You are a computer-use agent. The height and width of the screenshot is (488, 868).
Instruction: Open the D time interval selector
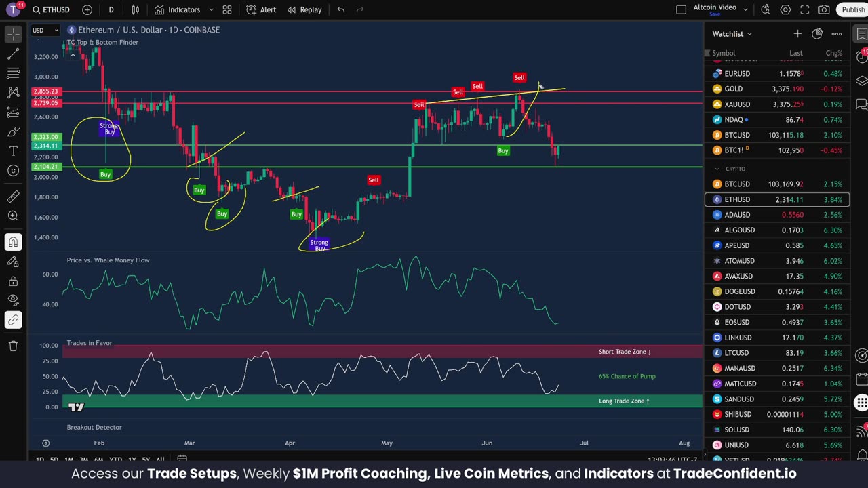[111, 9]
